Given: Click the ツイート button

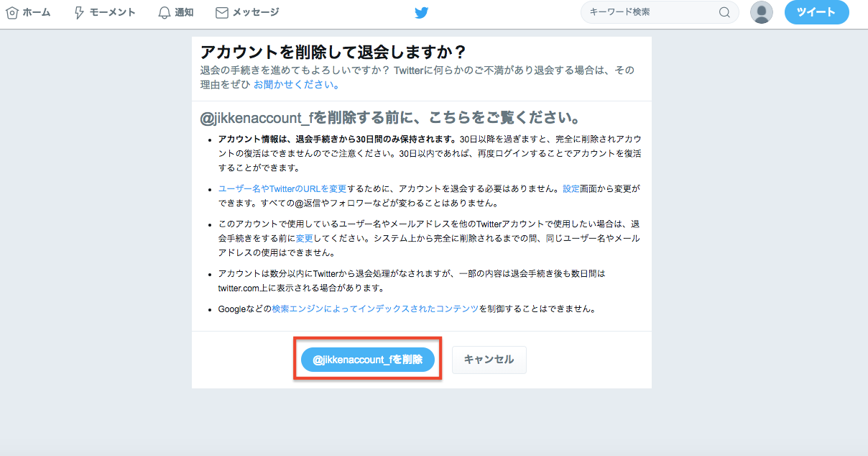Looking at the screenshot, I should 817,12.
